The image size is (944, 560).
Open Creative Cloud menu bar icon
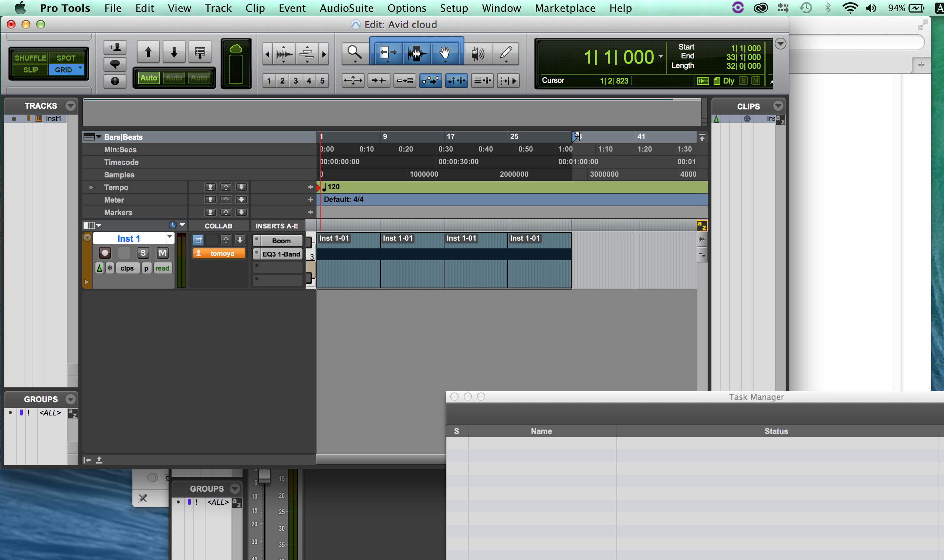tap(761, 8)
